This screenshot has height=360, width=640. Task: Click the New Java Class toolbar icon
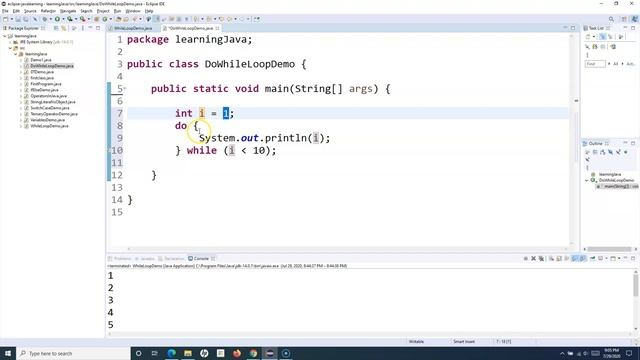[105, 19]
